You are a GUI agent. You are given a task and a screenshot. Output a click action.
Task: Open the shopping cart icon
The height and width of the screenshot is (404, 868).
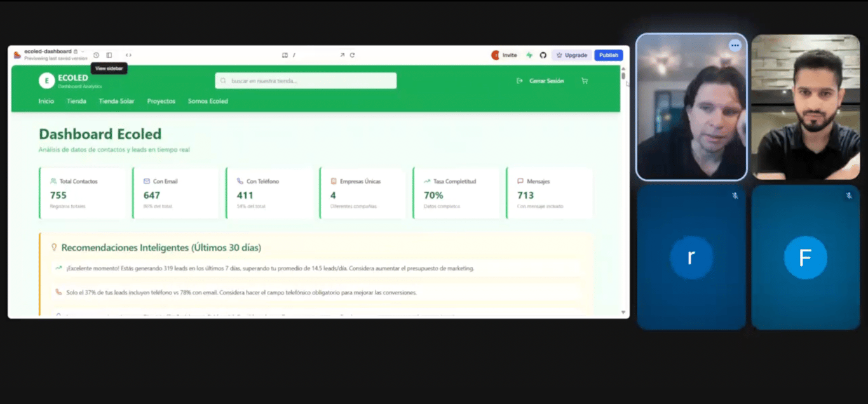[x=585, y=81]
